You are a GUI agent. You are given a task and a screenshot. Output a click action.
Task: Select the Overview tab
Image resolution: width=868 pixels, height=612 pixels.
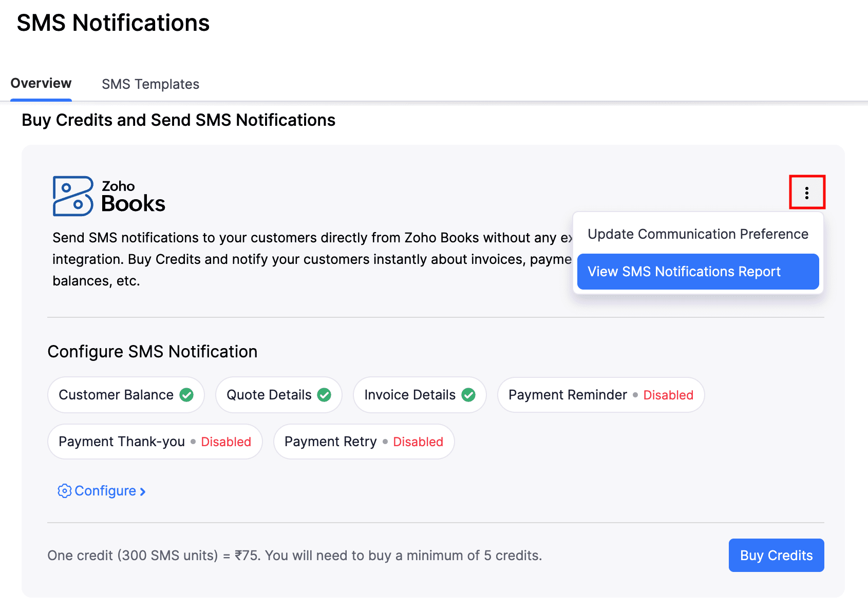41,83
